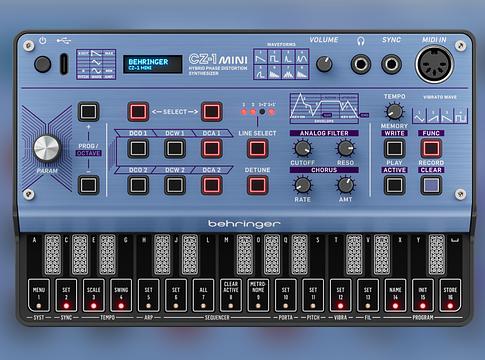Select the double sine waveform icon numbered 4

(x=302, y=57)
